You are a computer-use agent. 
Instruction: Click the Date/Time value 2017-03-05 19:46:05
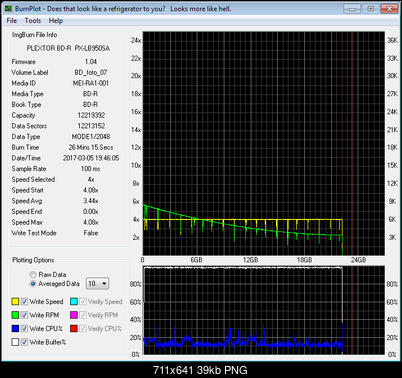point(91,158)
